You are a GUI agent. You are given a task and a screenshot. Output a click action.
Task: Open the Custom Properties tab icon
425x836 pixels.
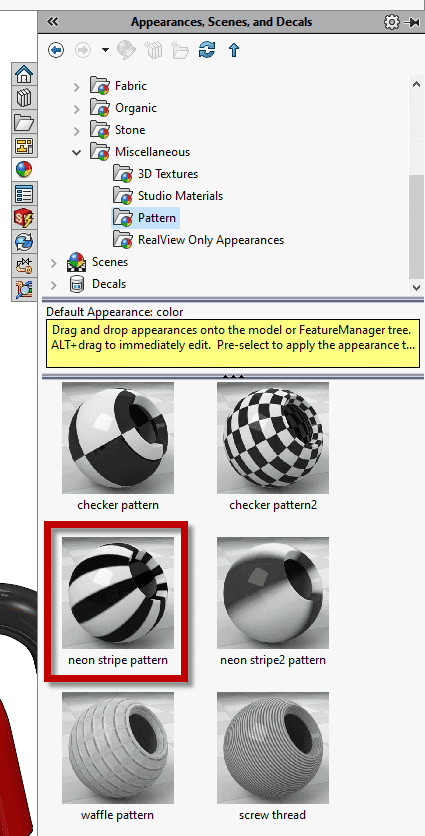click(24, 194)
